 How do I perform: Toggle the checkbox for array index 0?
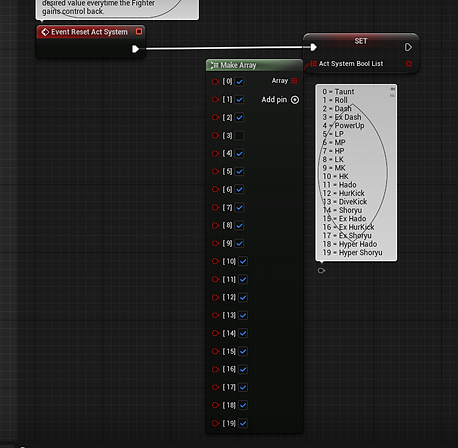pos(239,82)
